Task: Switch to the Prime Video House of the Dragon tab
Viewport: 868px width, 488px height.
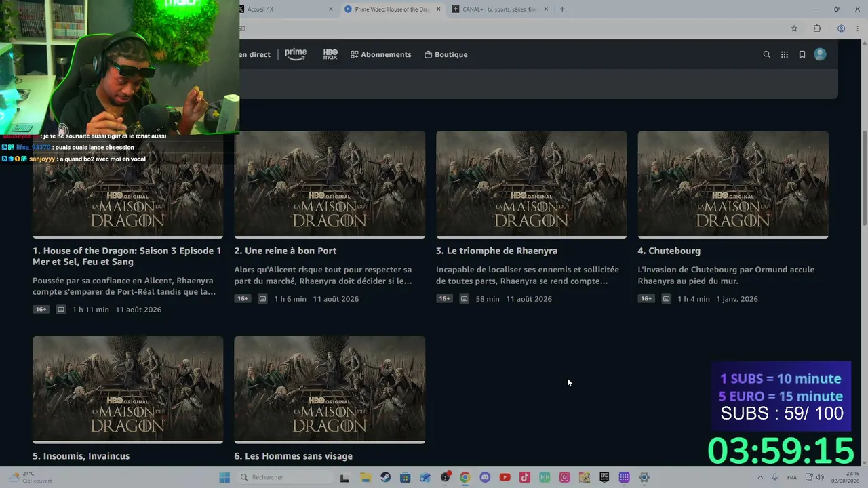Action: click(x=392, y=9)
